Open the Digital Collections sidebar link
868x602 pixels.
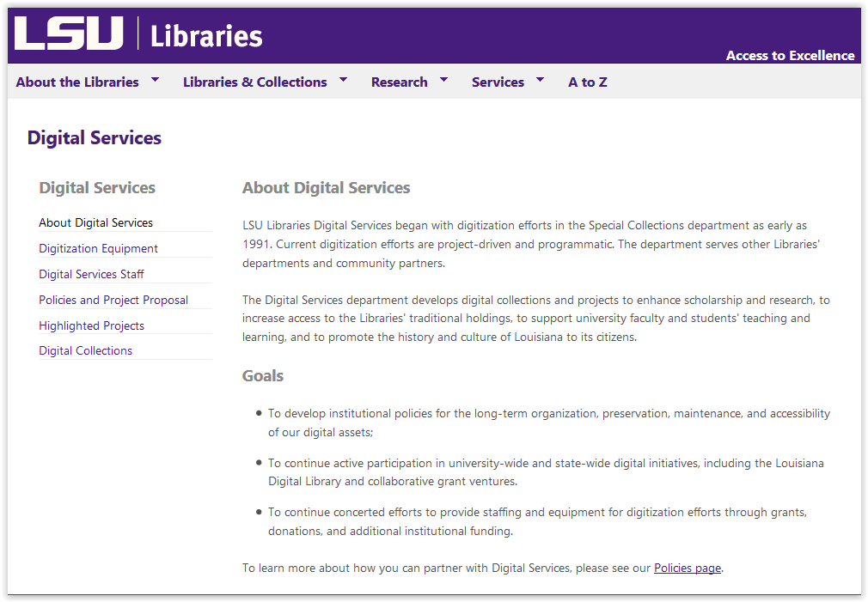point(85,350)
